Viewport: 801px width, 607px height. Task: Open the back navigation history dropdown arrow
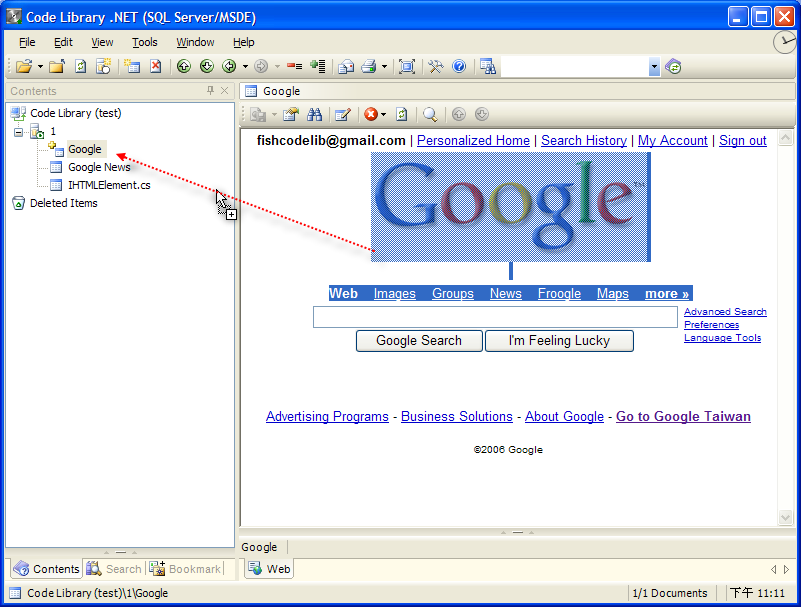tap(245, 67)
